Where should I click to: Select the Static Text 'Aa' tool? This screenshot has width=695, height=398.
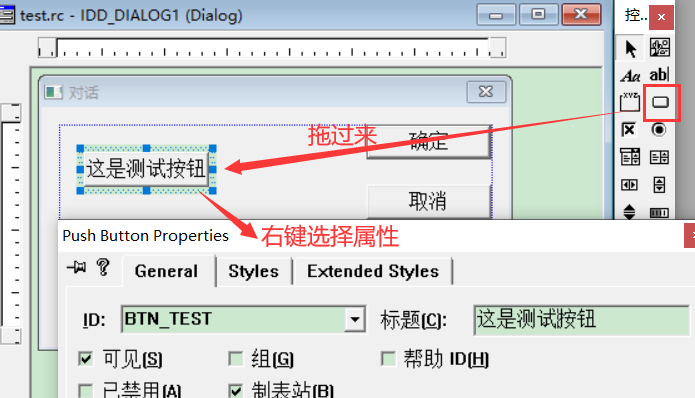pyautogui.click(x=630, y=76)
